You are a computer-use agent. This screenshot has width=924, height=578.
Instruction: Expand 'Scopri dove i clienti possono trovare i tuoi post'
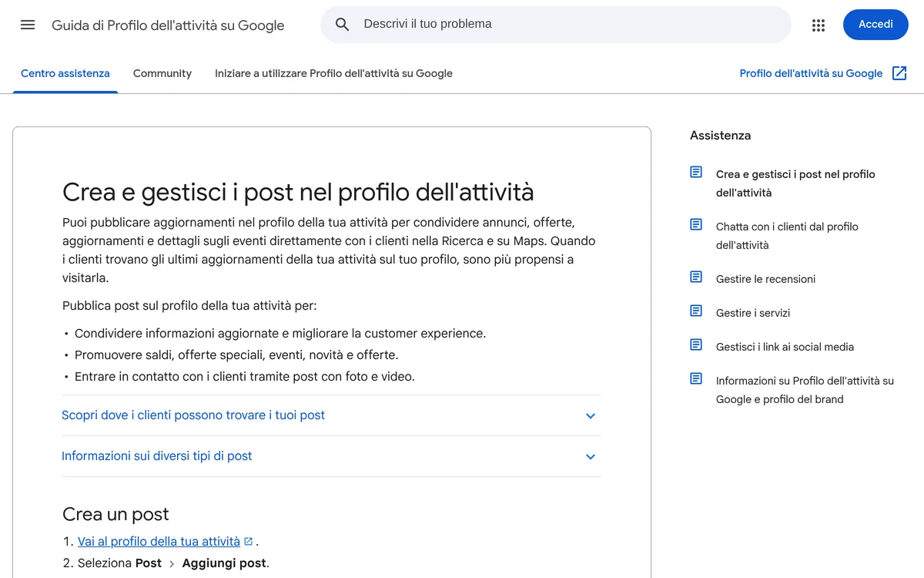click(331, 415)
